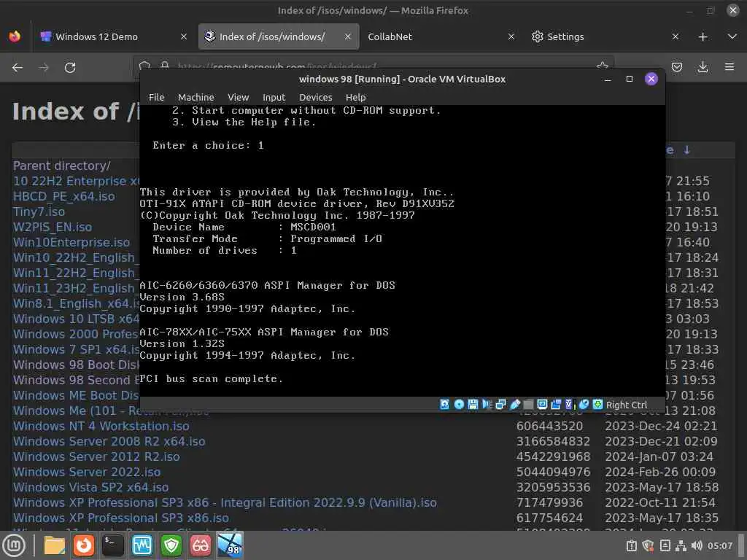747x560 pixels.
Task: Click the W2PIS_EN.iso link
Action: click(53, 227)
